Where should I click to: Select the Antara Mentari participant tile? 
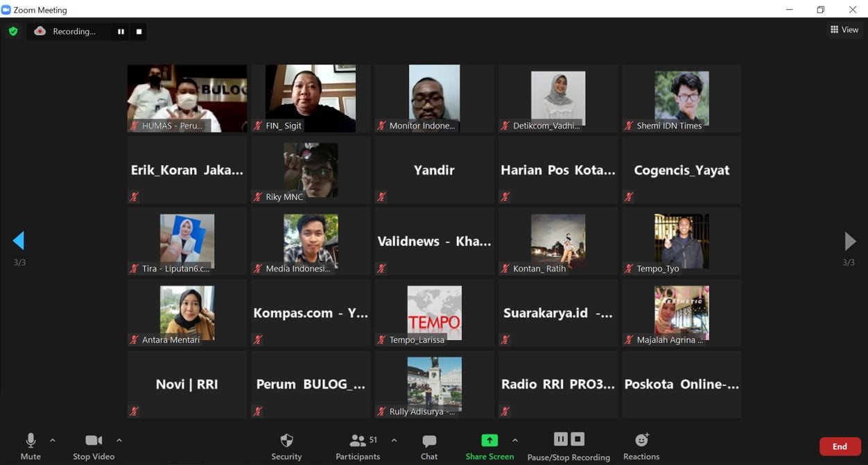coord(187,313)
